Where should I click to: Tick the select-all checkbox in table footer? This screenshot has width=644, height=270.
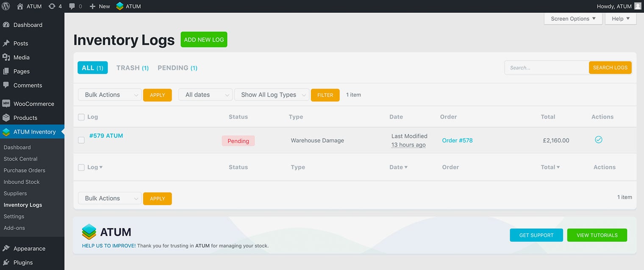point(81,167)
